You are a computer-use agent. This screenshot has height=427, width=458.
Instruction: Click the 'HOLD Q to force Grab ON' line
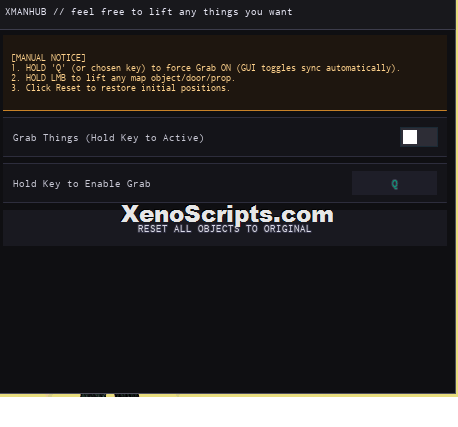(x=205, y=68)
